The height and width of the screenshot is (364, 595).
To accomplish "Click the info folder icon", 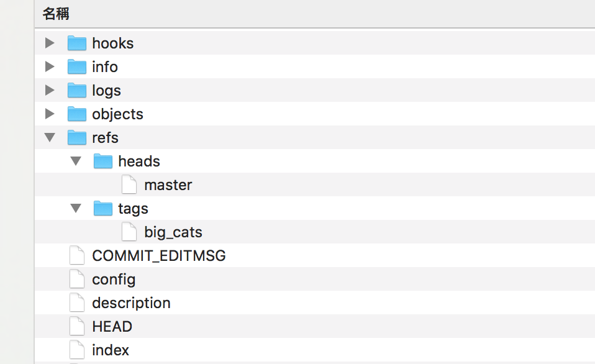I will tap(76, 66).
